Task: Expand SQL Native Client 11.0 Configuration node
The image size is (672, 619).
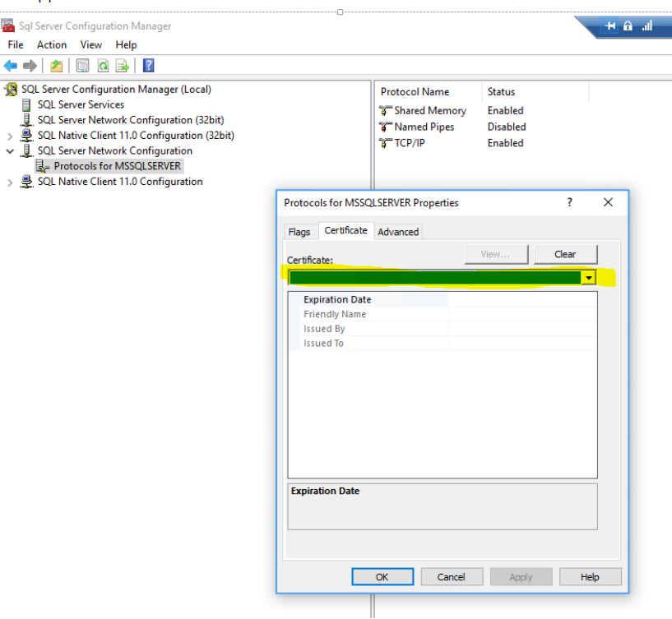Action: pos(10,182)
